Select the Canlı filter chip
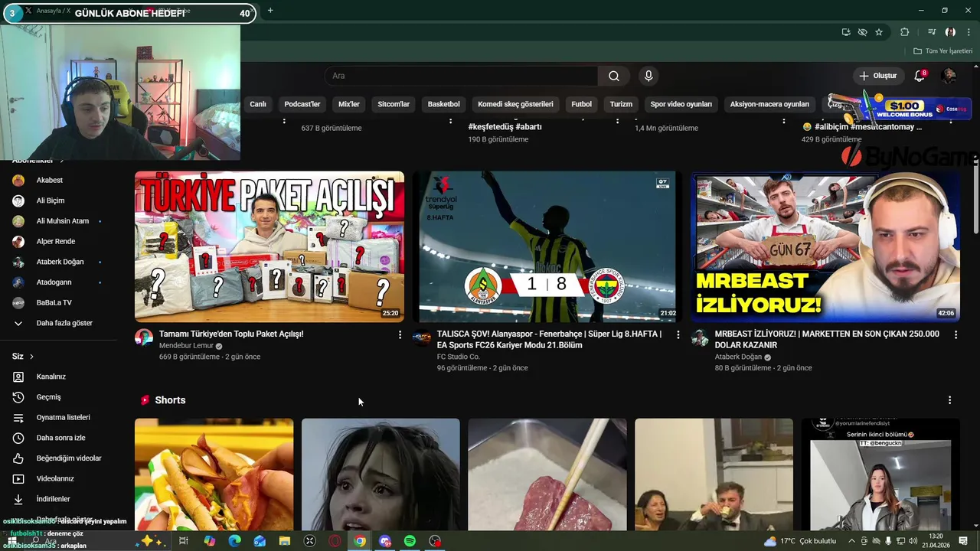The width and height of the screenshot is (980, 551). 258,104
